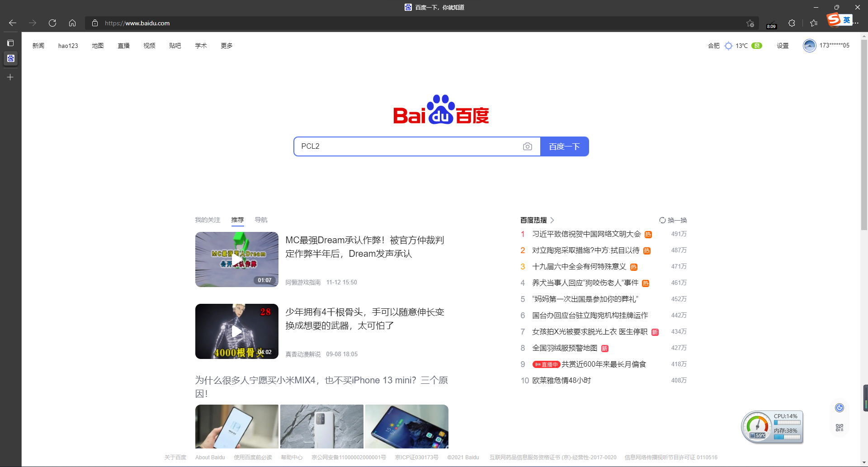Open the 地图 map link

(x=98, y=46)
